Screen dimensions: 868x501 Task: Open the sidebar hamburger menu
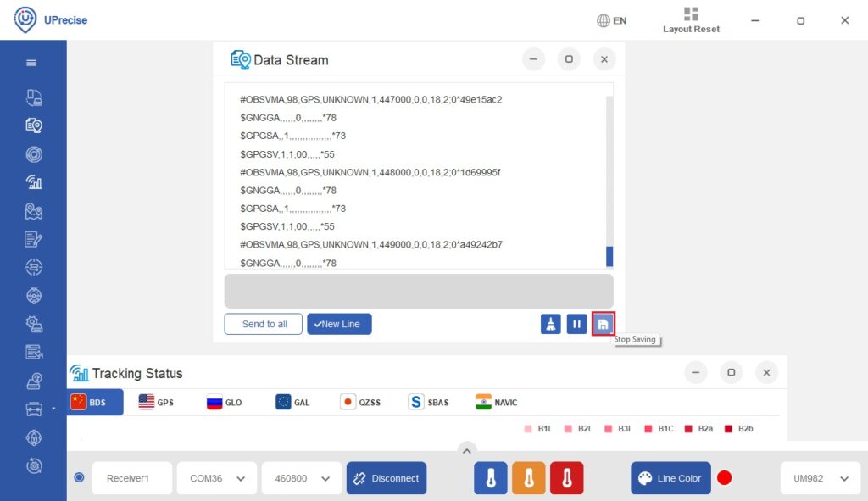(x=34, y=62)
